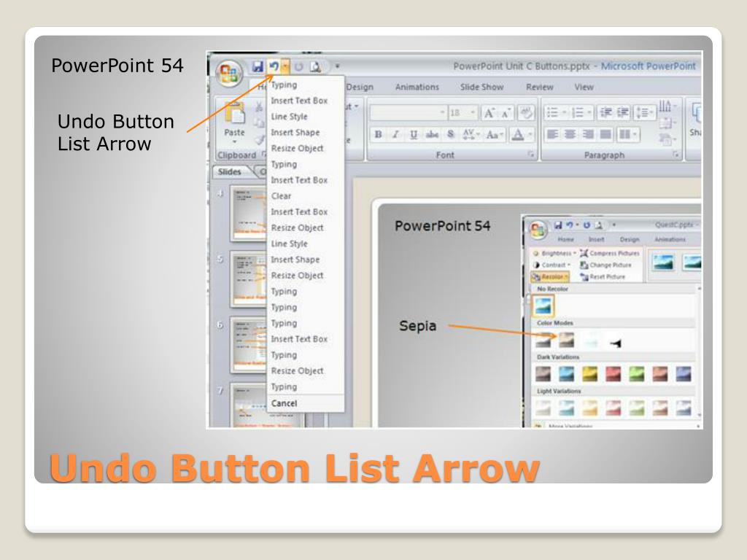Click Compress Pictures in embedded screenshot
The height and width of the screenshot is (560, 747).
(609, 253)
